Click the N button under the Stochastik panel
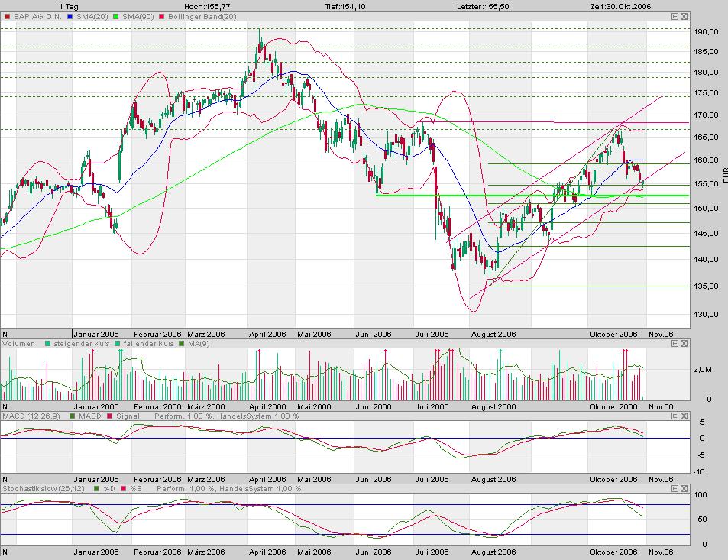Screen dimensions: 728x560 pos(5,552)
